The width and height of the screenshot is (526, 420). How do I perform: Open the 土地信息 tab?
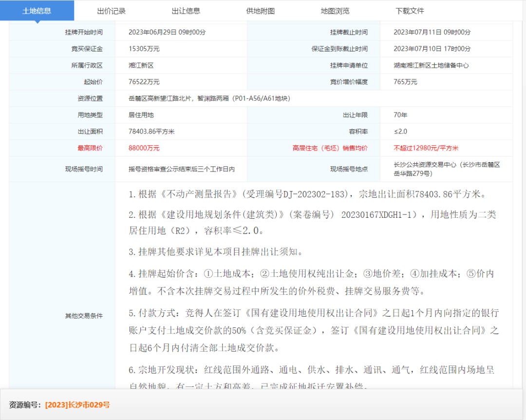click(x=37, y=11)
